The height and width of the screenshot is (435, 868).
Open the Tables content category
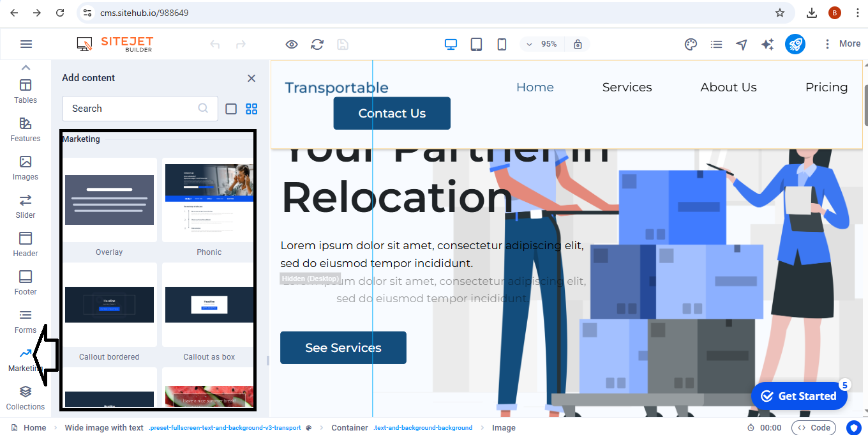(26, 91)
